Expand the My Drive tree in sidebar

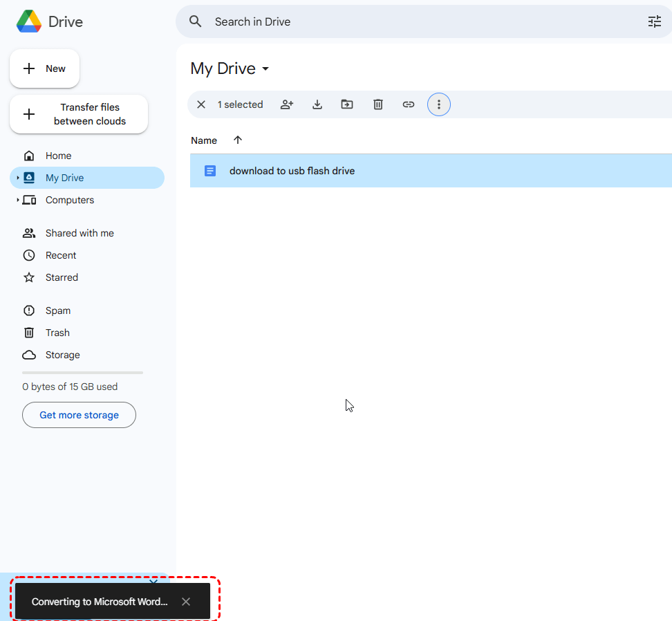pyautogui.click(x=18, y=178)
